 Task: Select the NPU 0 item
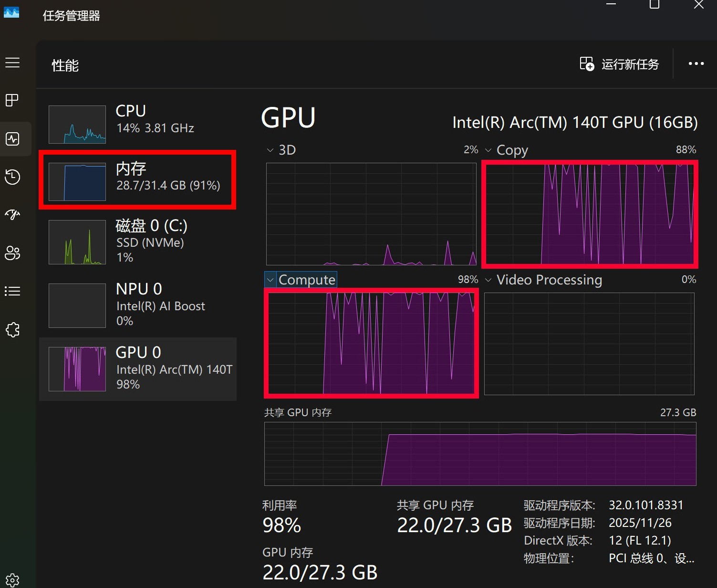(x=138, y=305)
